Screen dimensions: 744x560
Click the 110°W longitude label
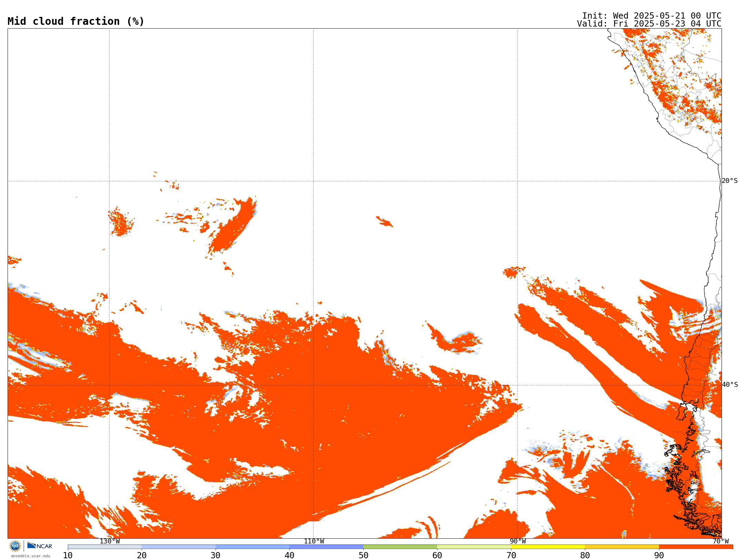click(x=314, y=541)
